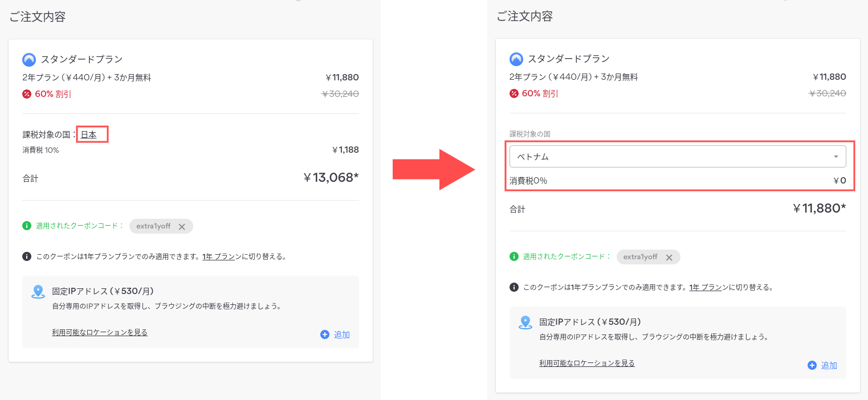Screen dimensions: 868x400
Task: Click location pin icon in right panel
Action: tap(525, 323)
